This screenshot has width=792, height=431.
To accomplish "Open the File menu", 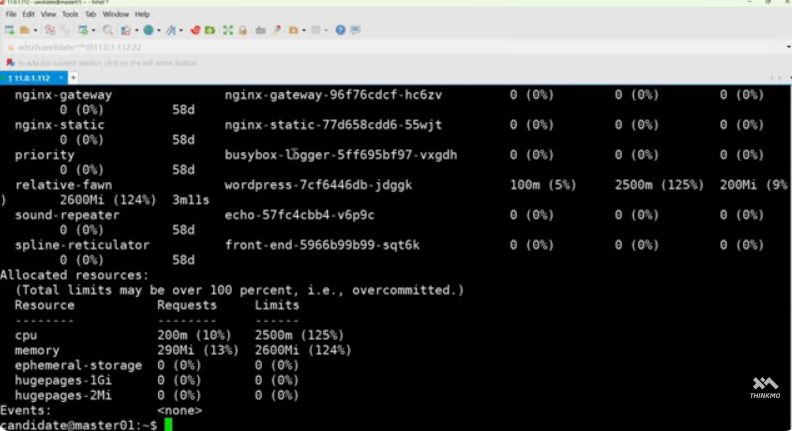I will coord(11,15).
